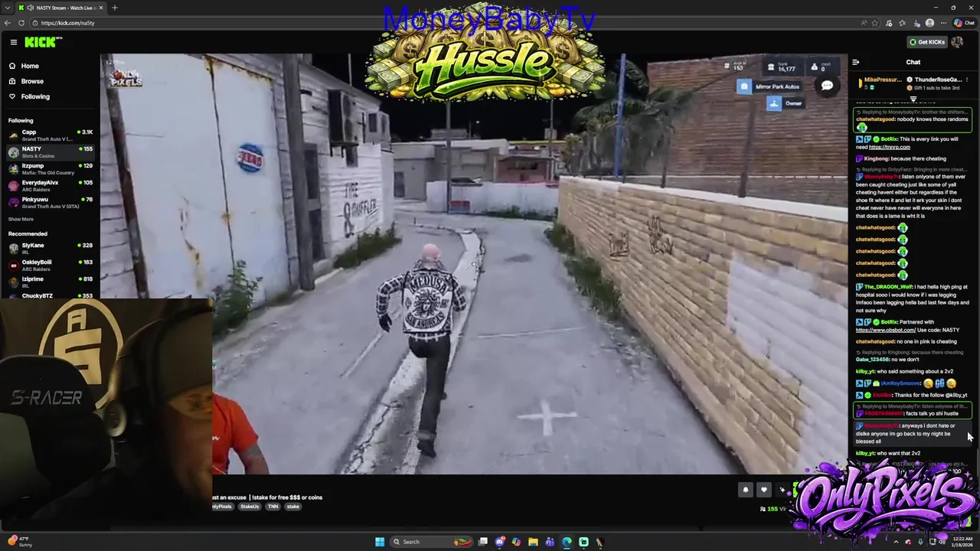Click the browser back arrow
The height and width of the screenshot is (551, 980).
pos(8,23)
